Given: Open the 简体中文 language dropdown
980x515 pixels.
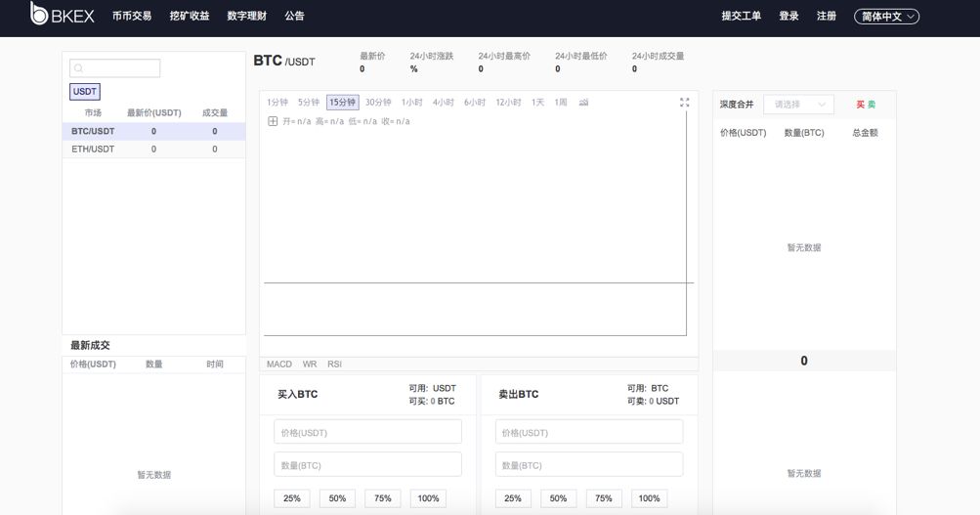Looking at the screenshot, I should (x=886, y=17).
